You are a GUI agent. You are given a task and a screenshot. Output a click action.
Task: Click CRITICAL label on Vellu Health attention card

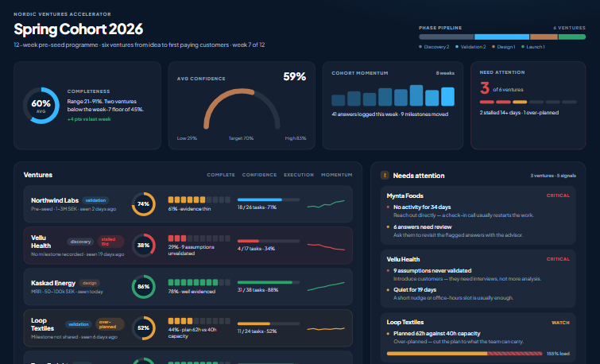[x=558, y=259]
